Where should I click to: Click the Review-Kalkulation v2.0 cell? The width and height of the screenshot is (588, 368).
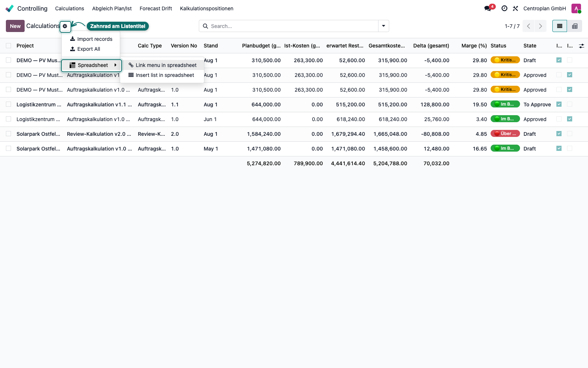click(99, 134)
